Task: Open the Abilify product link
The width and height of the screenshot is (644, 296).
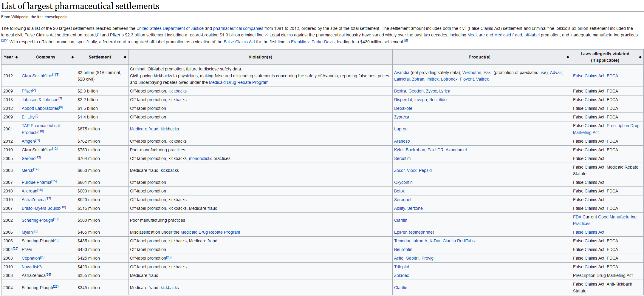Action: pyautogui.click(x=400, y=208)
